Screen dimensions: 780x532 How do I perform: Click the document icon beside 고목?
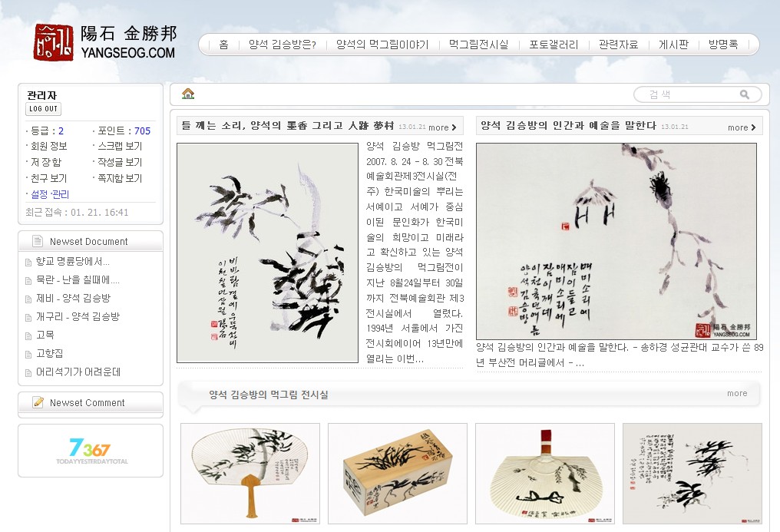(x=28, y=336)
